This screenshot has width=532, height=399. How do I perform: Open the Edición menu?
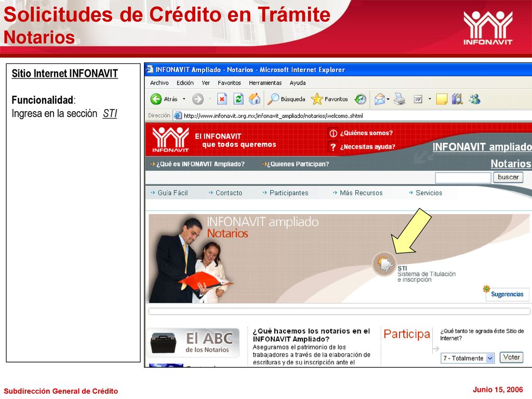(185, 83)
